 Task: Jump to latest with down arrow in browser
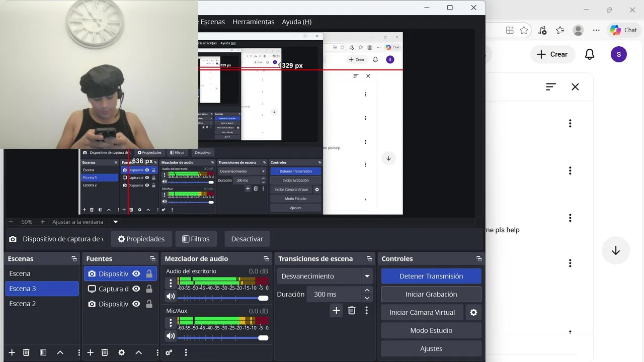616,251
